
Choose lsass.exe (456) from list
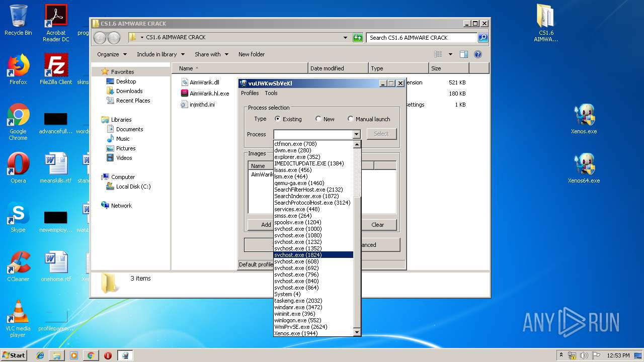tap(313, 170)
